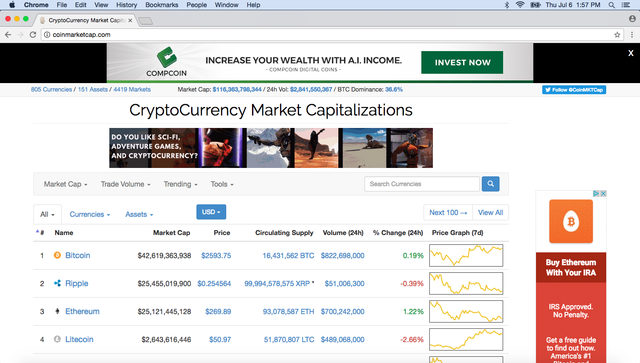Click the Search Currencies field
Image resolution: width=640 pixels, height=363 pixels.
point(422,184)
